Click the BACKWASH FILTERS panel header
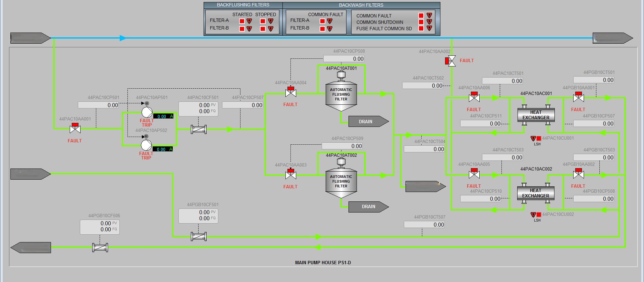Viewport: 644px width, 282px height. (x=361, y=5)
